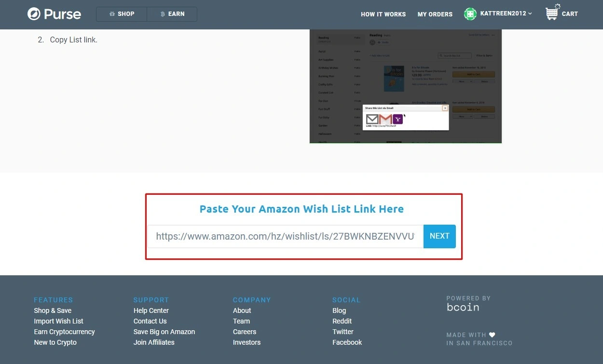Click 'Copy List link.' step text

pyautogui.click(x=74, y=40)
